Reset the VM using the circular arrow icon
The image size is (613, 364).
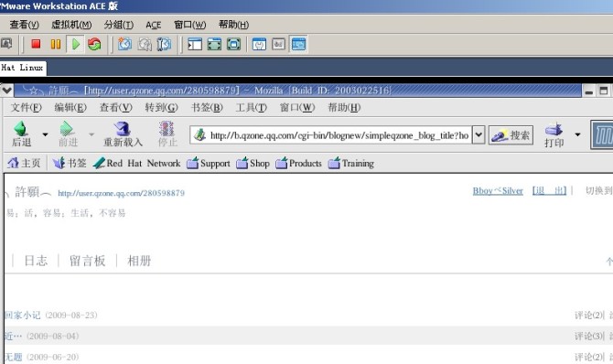point(94,44)
